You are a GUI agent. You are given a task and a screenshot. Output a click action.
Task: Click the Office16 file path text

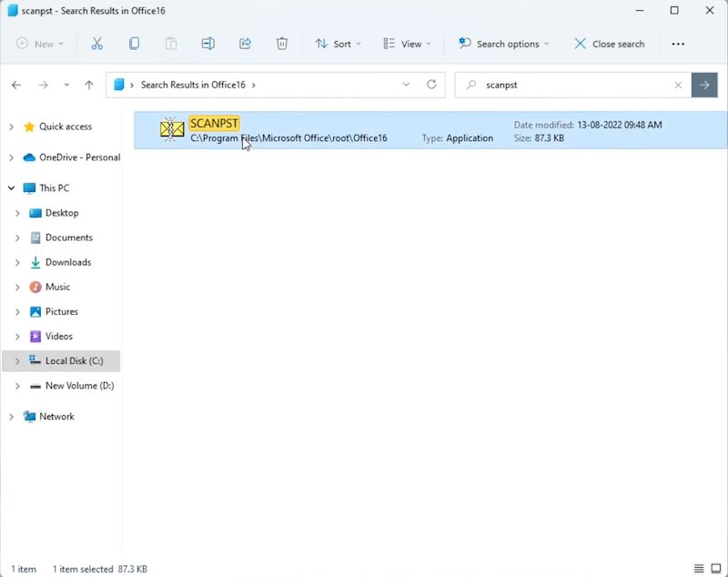[288, 138]
